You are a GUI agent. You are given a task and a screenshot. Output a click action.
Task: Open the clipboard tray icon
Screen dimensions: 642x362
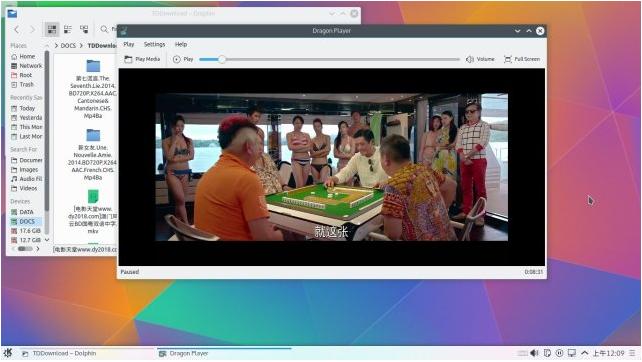(547, 353)
